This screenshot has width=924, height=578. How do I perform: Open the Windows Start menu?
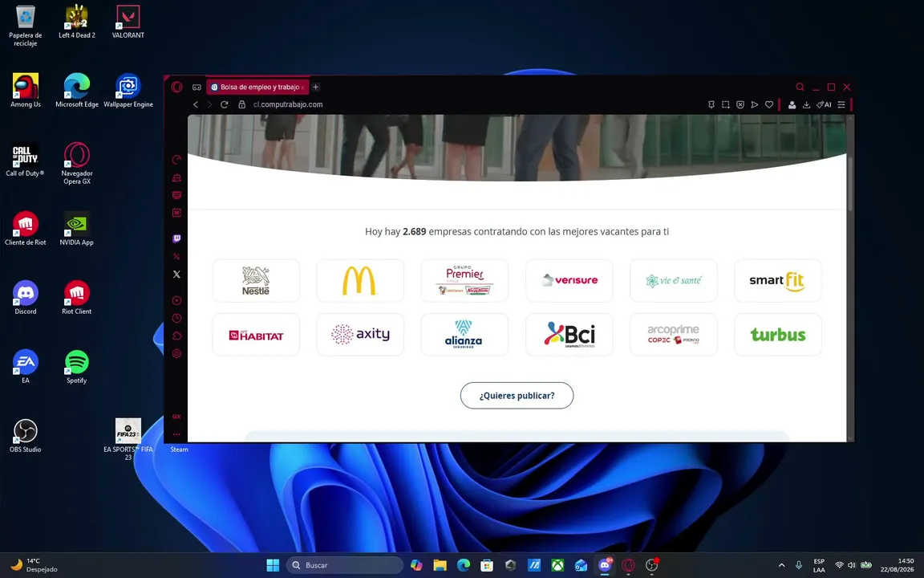[x=273, y=565]
